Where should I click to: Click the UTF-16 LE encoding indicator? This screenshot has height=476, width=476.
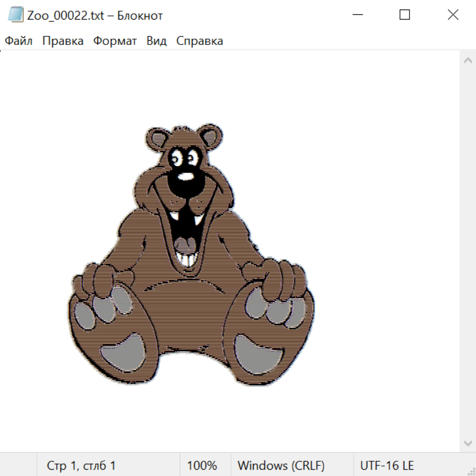387,465
